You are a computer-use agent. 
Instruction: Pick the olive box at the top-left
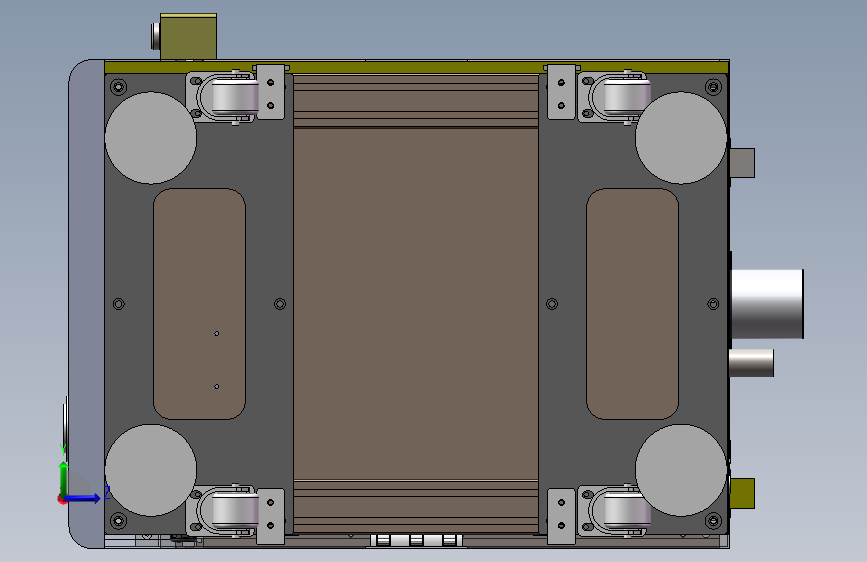tap(188, 37)
